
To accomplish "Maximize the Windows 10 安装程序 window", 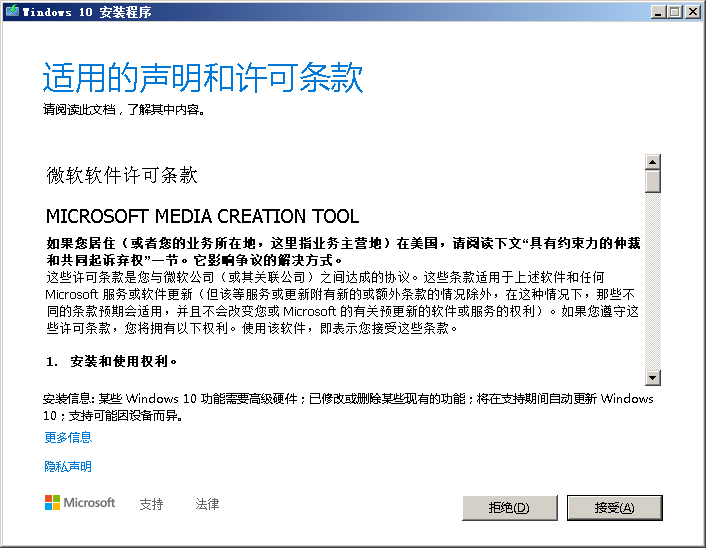I will click(x=674, y=12).
